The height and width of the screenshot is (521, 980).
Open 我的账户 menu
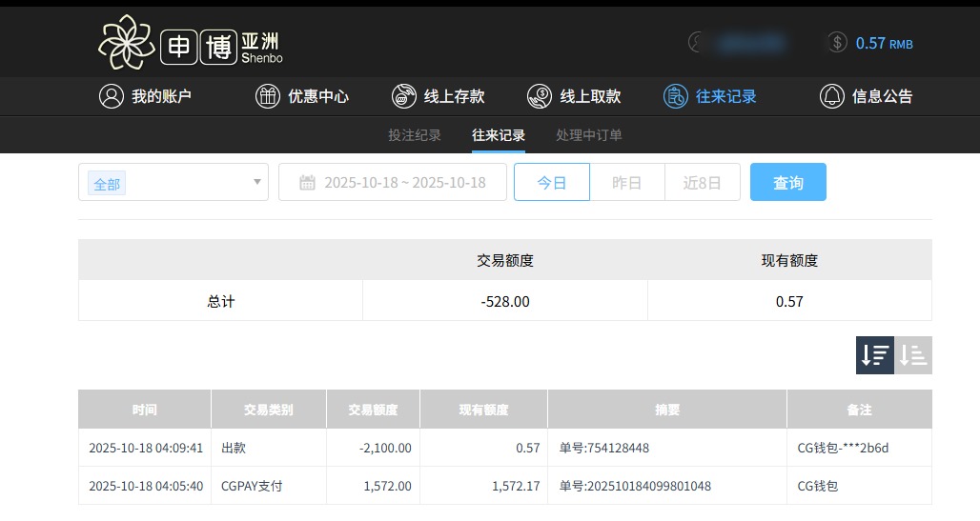(x=145, y=96)
